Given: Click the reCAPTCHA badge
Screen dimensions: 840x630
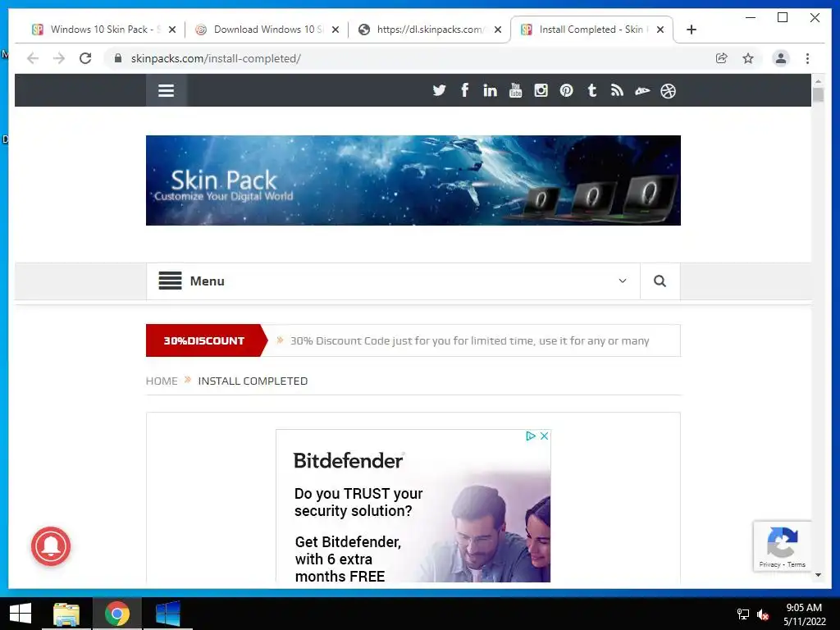Looking at the screenshot, I should (x=782, y=546).
